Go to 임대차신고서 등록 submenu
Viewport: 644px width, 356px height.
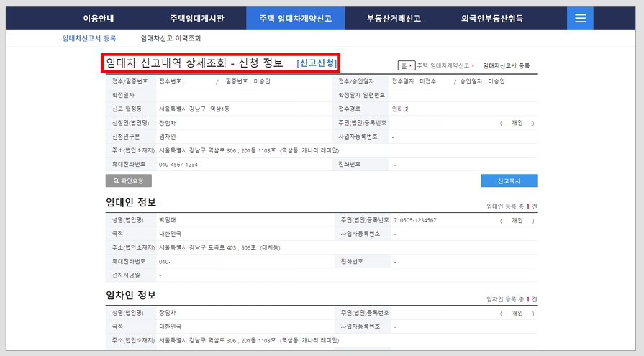click(x=89, y=38)
